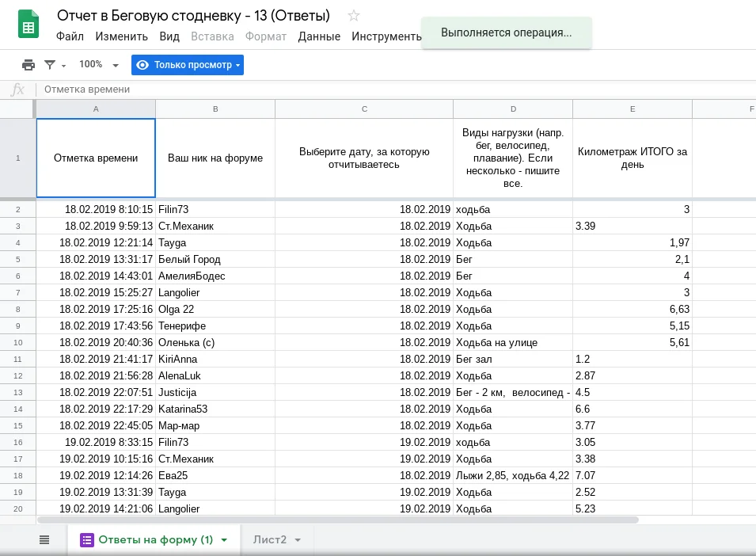The height and width of the screenshot is (556, 756).
Task: Expand the Ответы на форму tab arrow
Action: coord(224,540)
